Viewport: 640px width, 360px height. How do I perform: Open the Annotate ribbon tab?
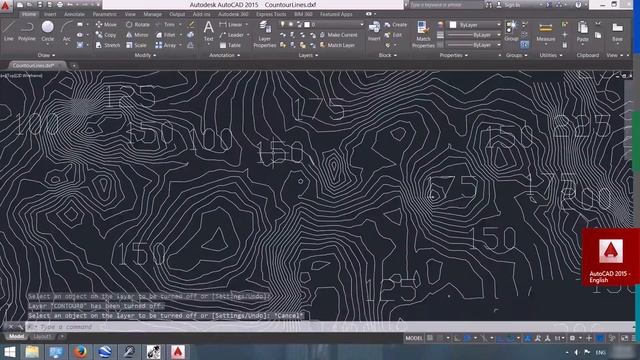[x=75, y=14]
